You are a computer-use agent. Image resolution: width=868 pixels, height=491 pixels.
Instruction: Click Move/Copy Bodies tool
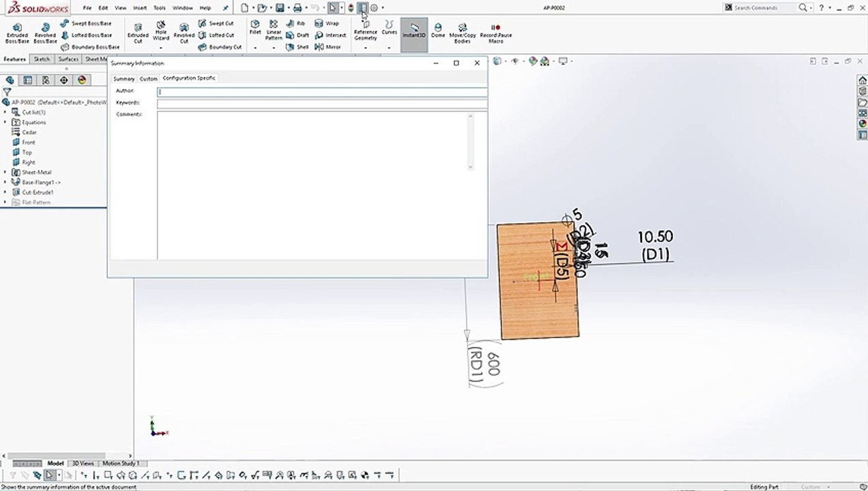coord(463,32)
